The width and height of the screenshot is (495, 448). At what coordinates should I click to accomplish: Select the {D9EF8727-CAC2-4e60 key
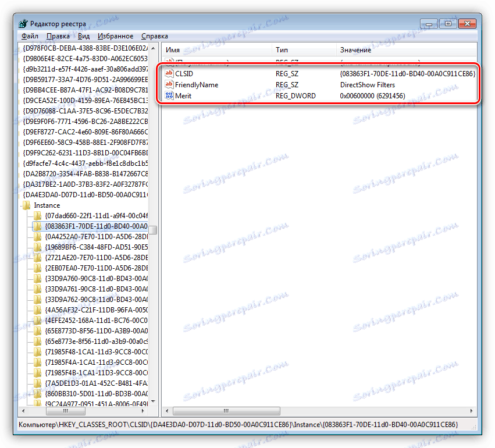(x=85, y=131)
